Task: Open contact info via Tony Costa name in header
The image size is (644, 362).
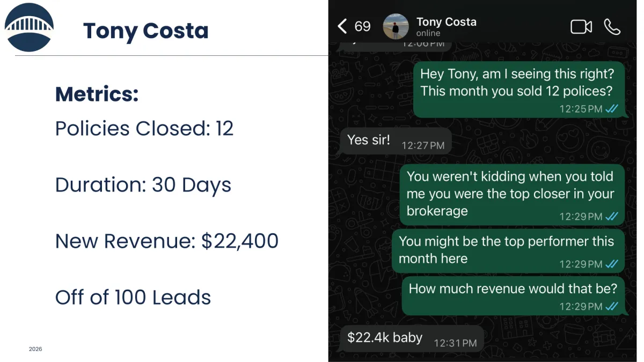Action: point(446,22)
